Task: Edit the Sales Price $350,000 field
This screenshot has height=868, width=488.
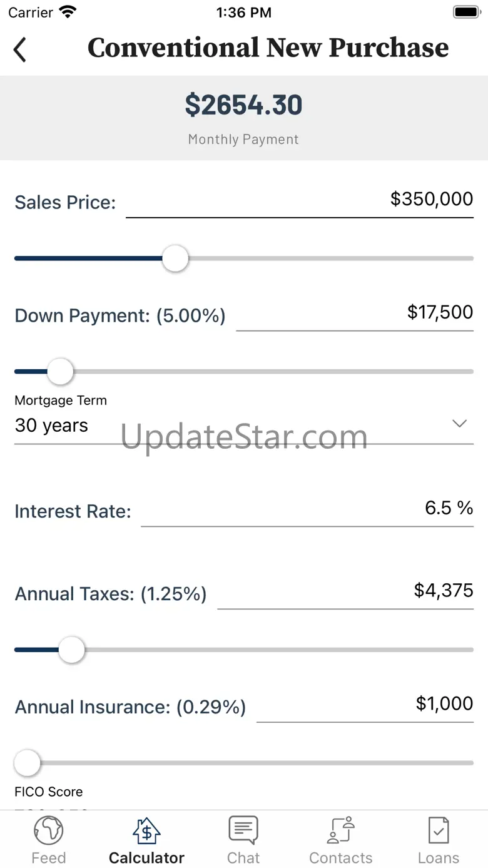Action: pyautogui.click(x=300, y=200)
